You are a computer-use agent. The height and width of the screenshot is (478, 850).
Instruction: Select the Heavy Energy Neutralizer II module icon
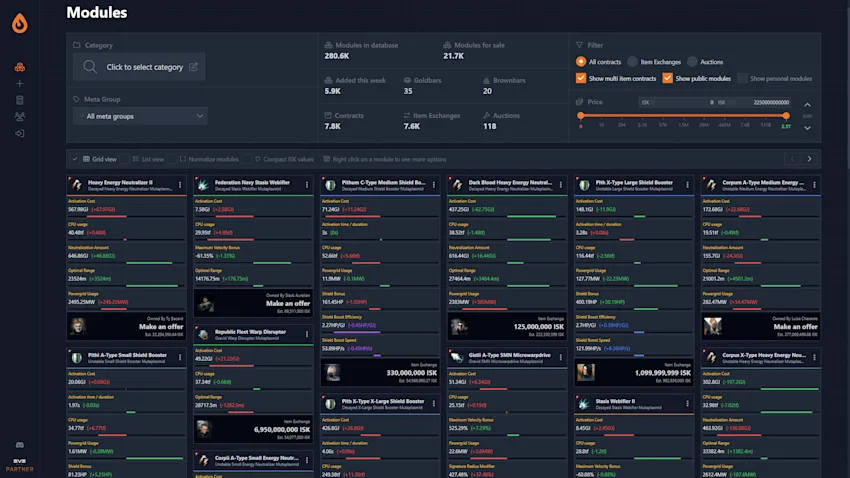coord(77,185)
